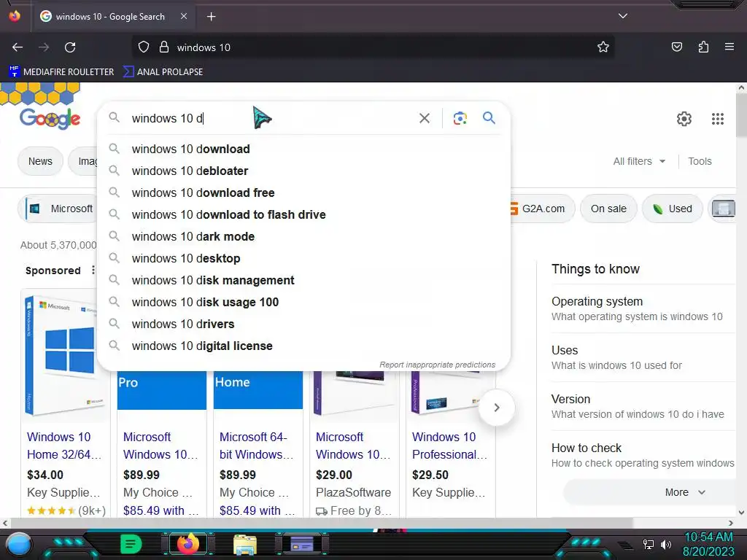Open PlazaSoftware Microsoft Windows 10 listing
Screen dimensions: 747x560
click(353, 446)
